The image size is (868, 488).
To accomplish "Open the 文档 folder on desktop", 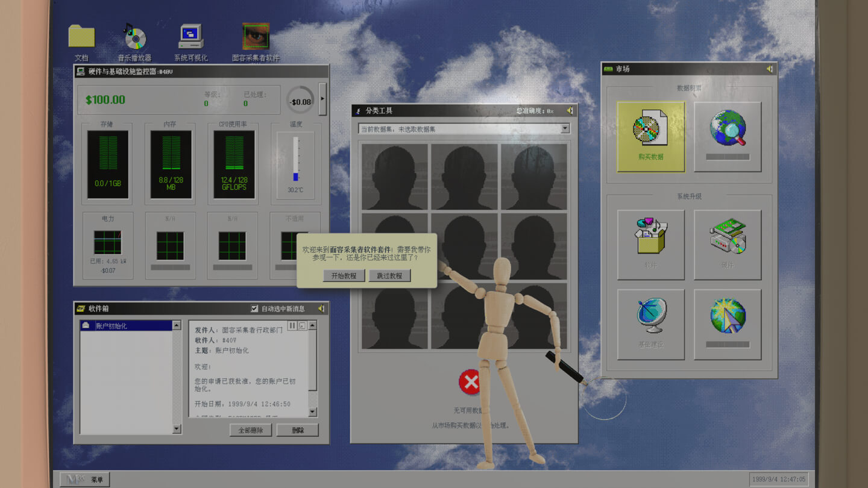I will 81,37.
